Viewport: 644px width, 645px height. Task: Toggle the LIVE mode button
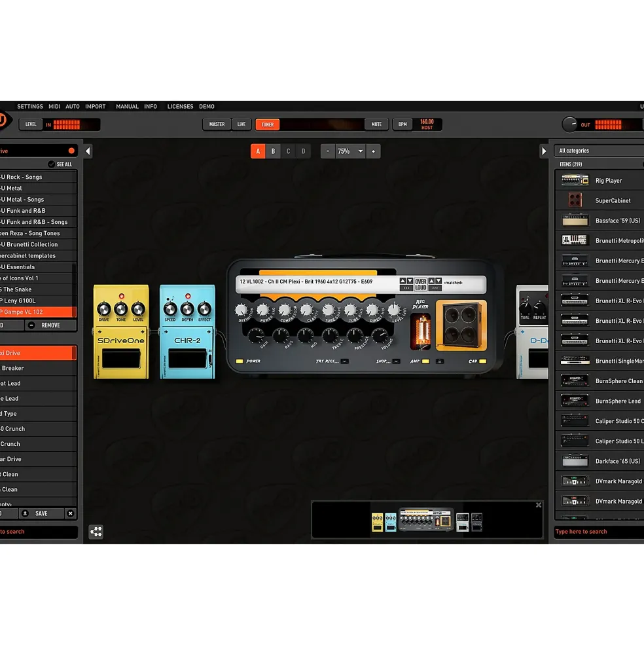241,124
